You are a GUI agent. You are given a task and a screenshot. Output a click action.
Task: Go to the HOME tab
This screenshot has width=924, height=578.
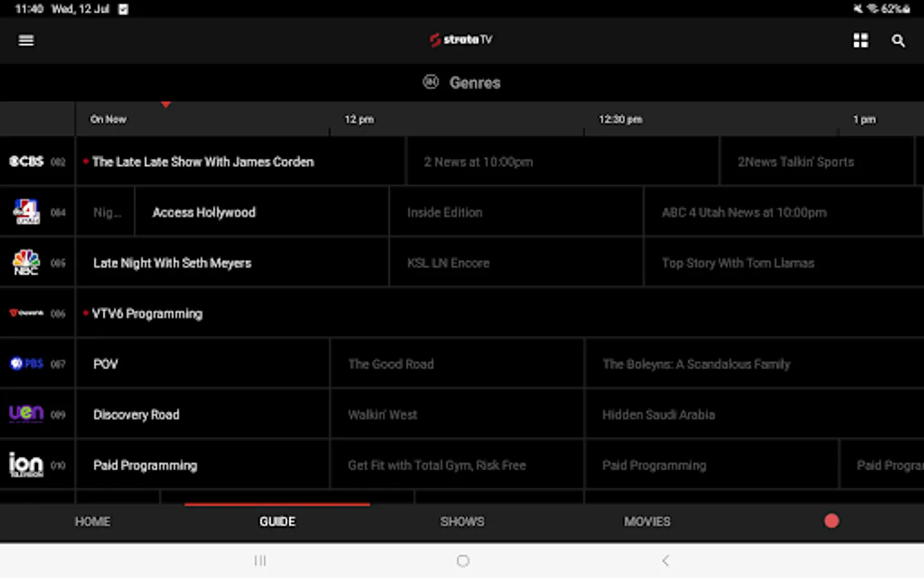click(92, 521)
